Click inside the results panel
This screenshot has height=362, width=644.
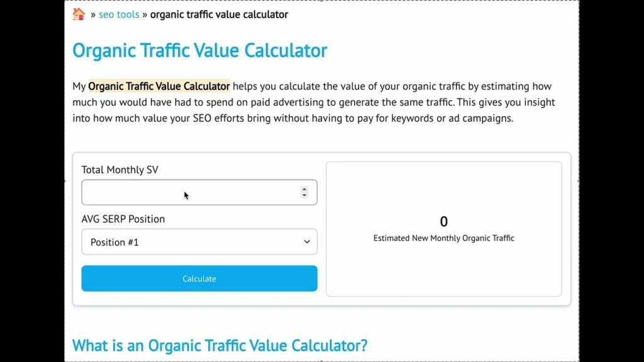[444, 270]
